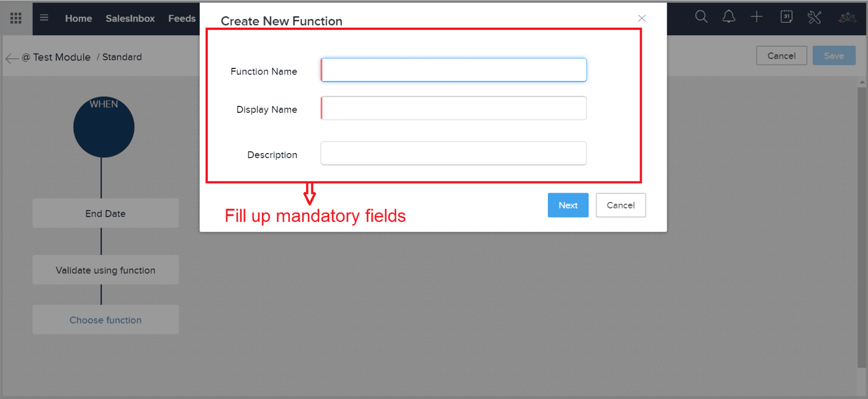
Task: Click into the Display Name field
Action: 454,108
